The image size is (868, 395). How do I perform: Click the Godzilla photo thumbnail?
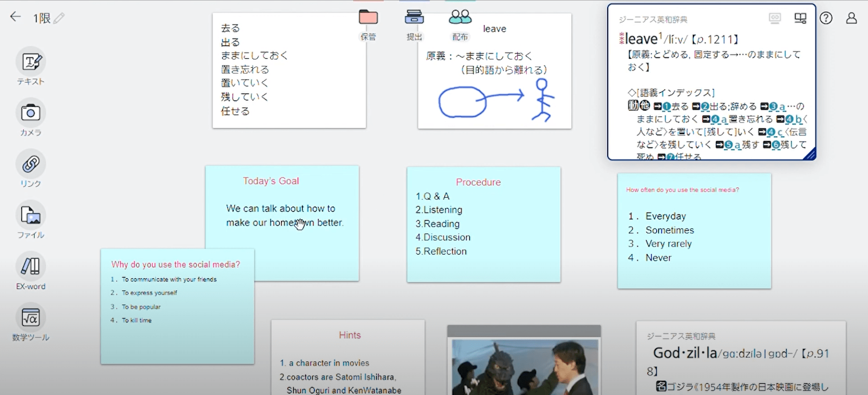[x=524, y=367]
